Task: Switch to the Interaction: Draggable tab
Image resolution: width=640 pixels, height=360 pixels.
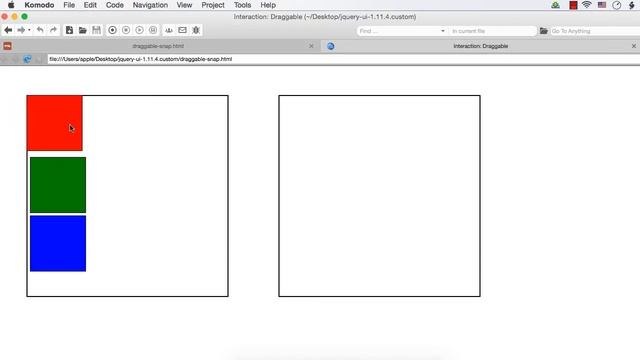Action: point(480,46)
